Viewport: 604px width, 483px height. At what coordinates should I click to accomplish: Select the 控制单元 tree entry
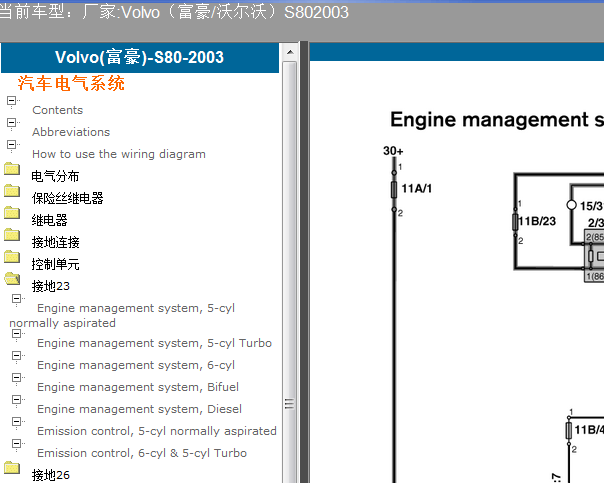click(55, 264)
